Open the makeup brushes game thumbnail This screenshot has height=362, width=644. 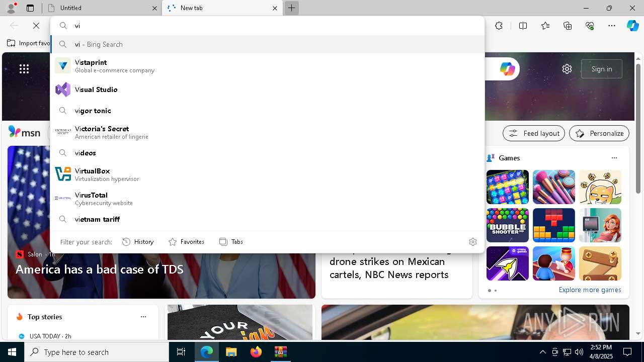[554, 187]
